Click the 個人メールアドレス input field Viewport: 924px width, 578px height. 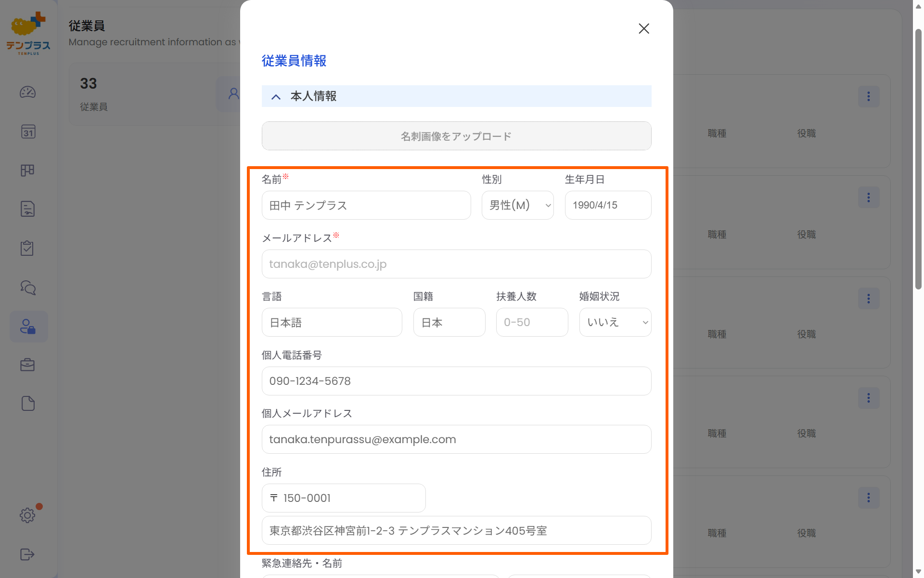click(456, 439)
